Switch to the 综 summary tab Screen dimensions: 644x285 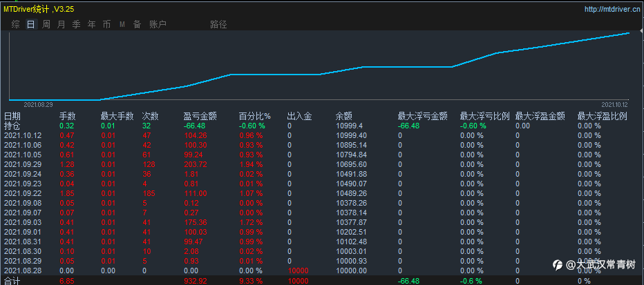[x=16, y=25]
